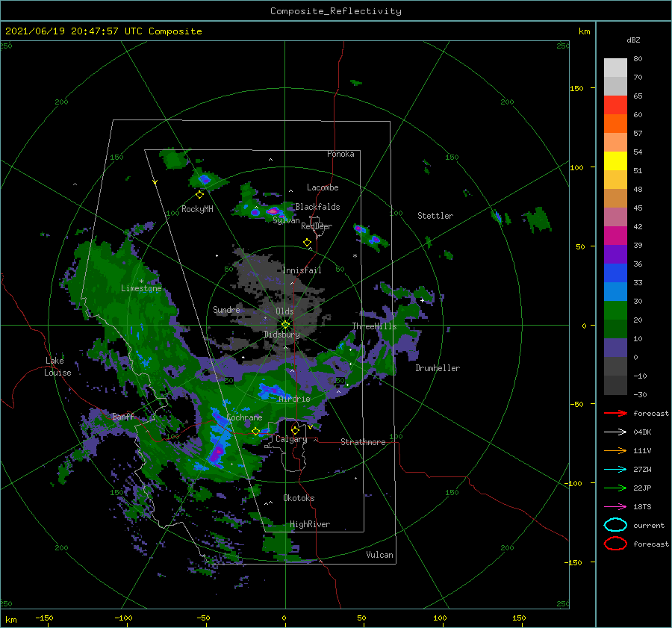Pick the magenta 42 dBZ swatch
This screenshot has width=672, height=628.
pos(615,235)
